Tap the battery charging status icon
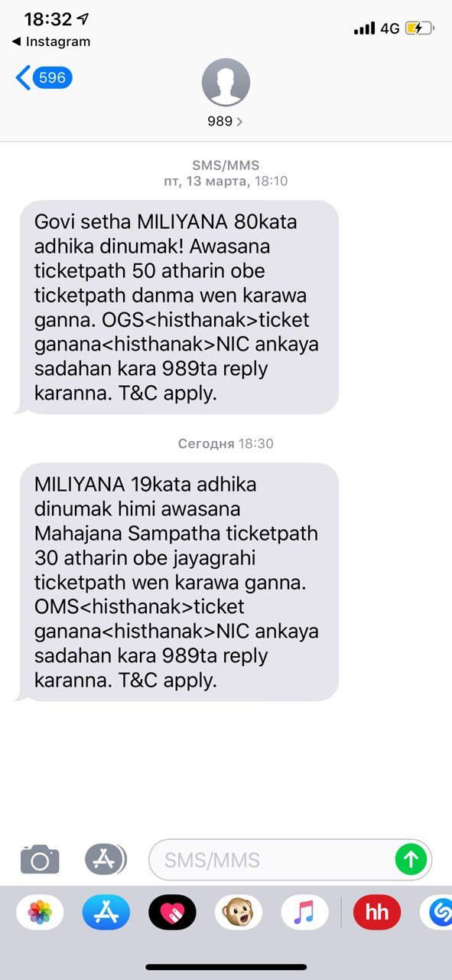This screenshot has height=980, width=452. coord(419,28)
